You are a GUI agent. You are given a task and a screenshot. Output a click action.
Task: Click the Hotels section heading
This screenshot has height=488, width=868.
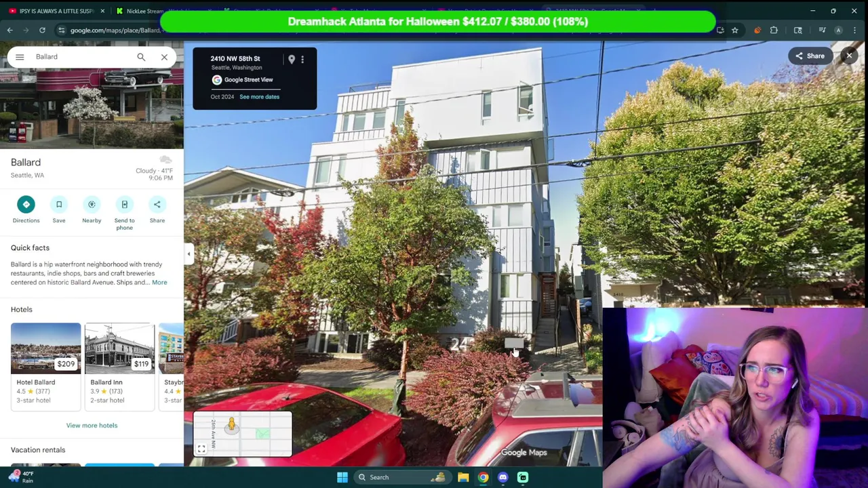click(22, 310)
